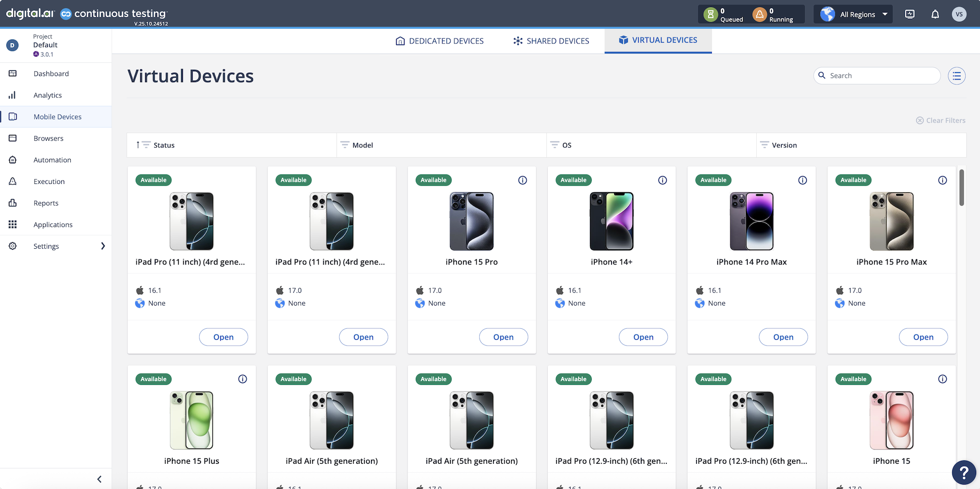Switch to Dedicated Devices tab

(x=439, y=41)
